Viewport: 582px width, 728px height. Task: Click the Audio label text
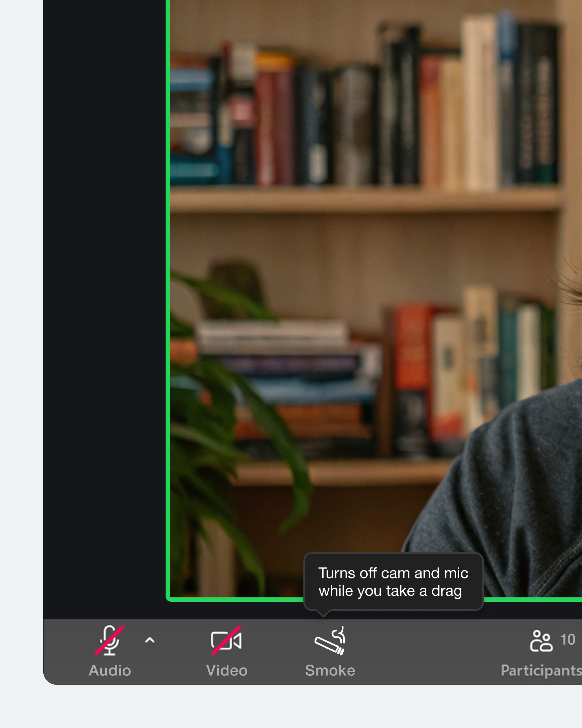click(110, 671)
